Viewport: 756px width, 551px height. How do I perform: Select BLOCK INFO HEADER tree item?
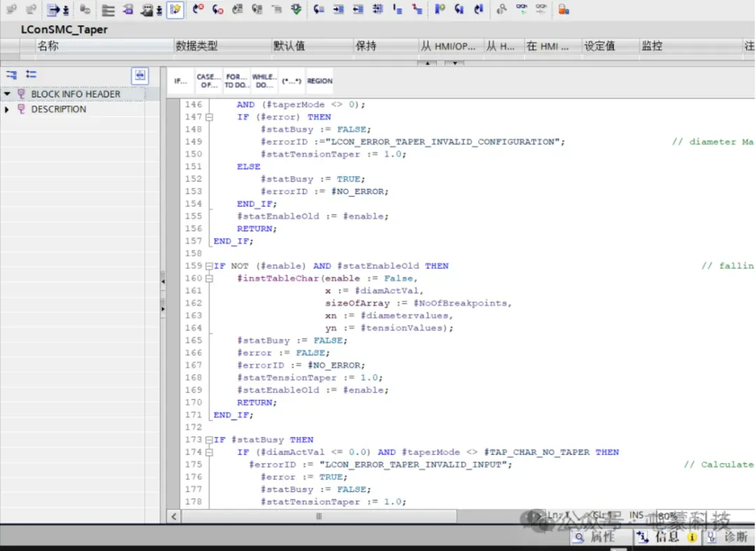(76, 94)
